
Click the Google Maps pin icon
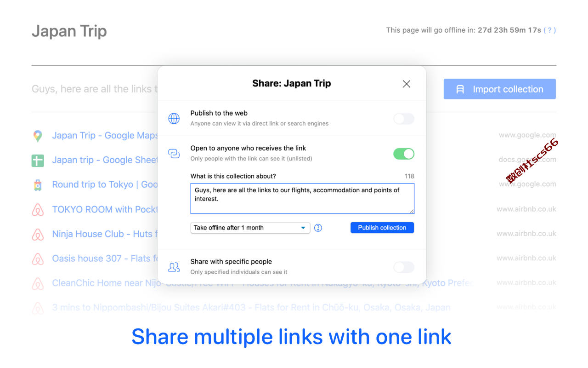pyautogui.click(x=38, y=136)
